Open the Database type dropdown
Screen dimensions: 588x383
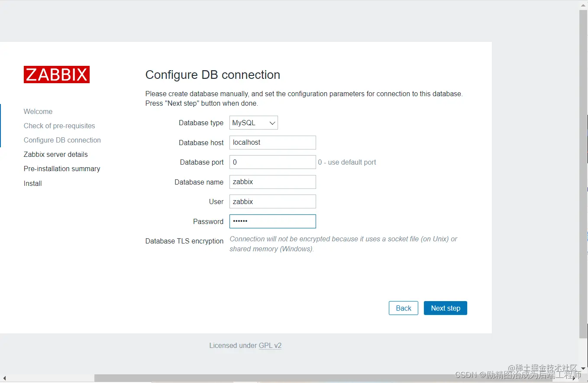[254, 123]
